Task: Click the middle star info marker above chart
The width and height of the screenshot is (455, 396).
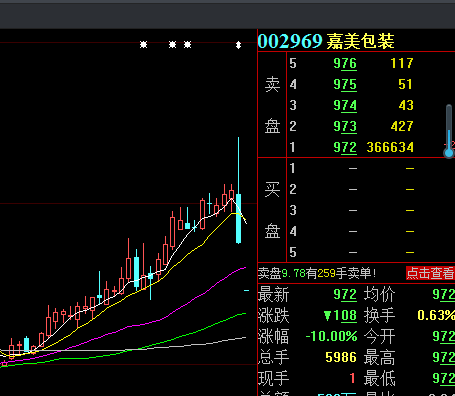Action: point(172,44)
